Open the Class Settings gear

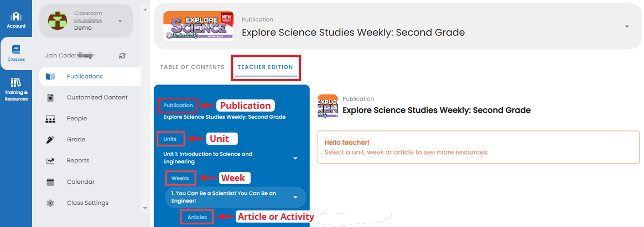pos(50,203)
